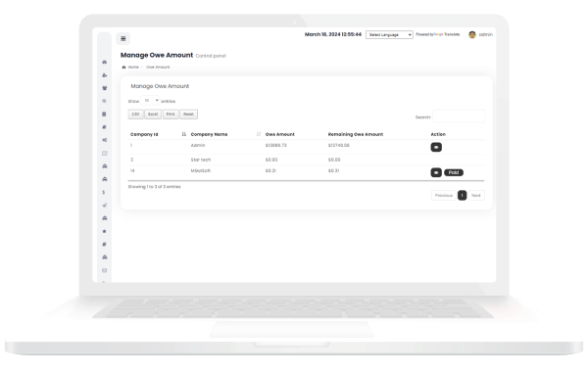
Task: View owe details for Admin company
Action: pos(436,147)
